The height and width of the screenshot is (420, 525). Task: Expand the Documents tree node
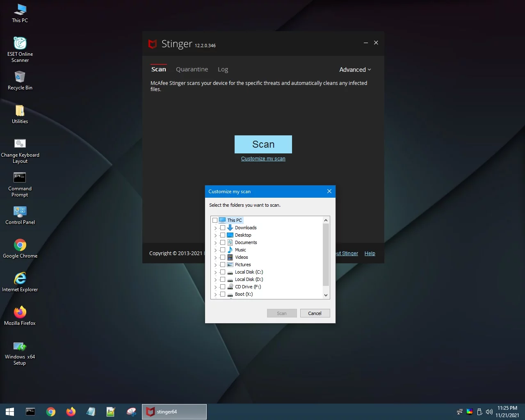pyautogui.click(x=215, y=243)
